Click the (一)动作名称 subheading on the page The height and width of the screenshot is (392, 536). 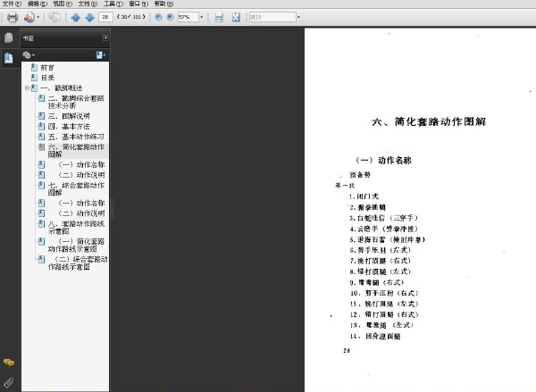click(x=383, y=161)
